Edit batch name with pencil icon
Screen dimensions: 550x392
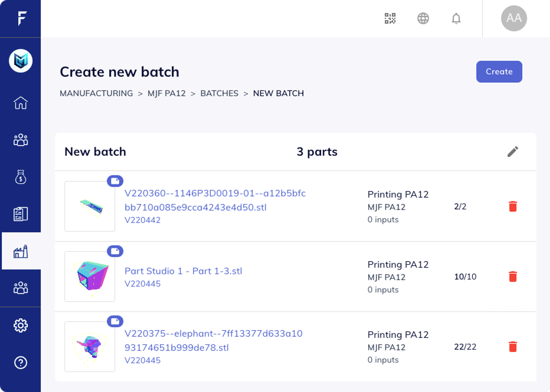click(x=512, y=152)
